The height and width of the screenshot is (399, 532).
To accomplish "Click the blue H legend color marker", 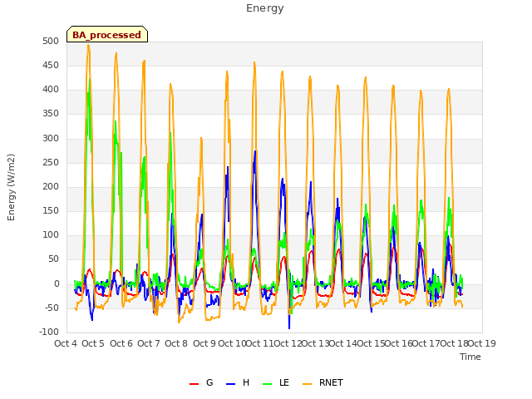I will click(x=230, y=384).
